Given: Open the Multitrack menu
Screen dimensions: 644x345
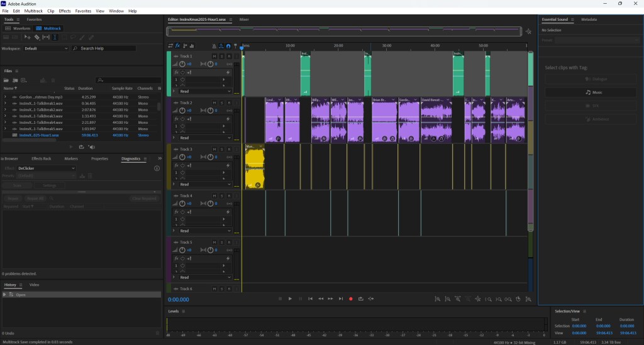Looking at the screenshot, I should coord(33,11).
